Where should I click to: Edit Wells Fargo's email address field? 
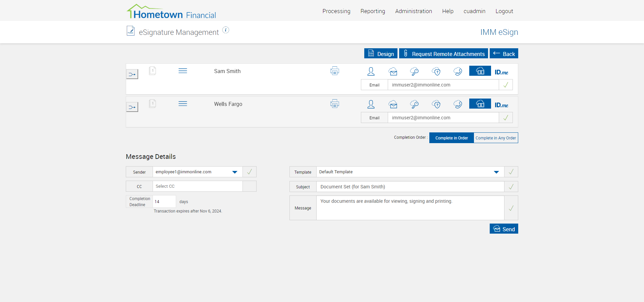tap(443, 118)
